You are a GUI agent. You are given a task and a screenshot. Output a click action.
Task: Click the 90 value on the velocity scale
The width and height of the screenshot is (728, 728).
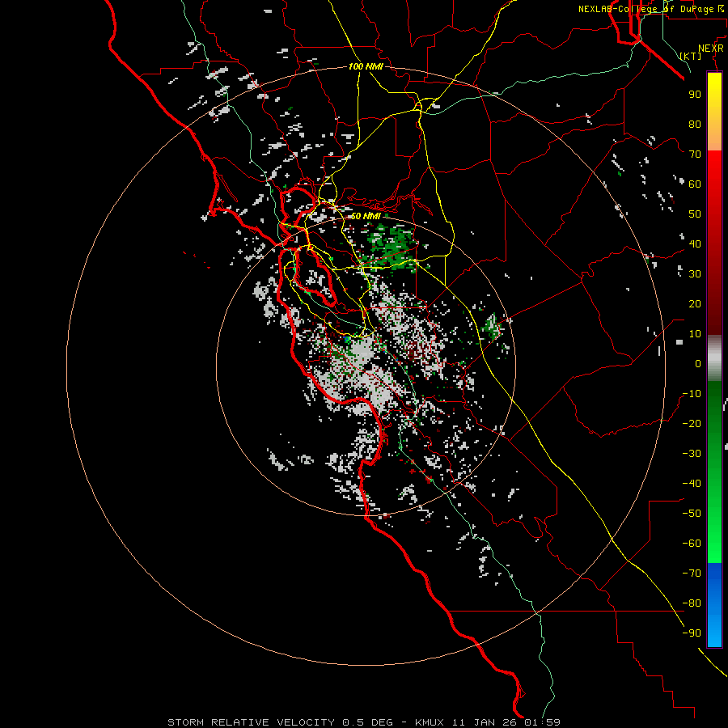pyautogui.click(x=695, y=95)
